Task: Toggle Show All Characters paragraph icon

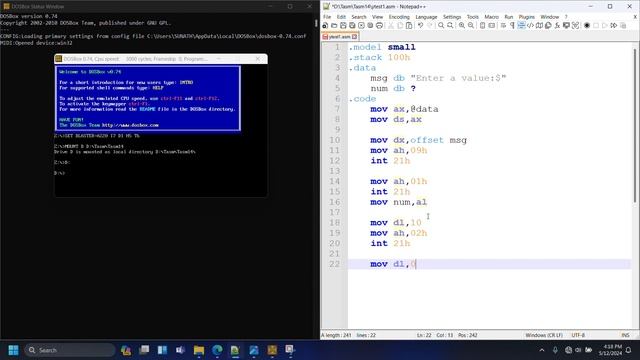Action: tap(512, 25)
